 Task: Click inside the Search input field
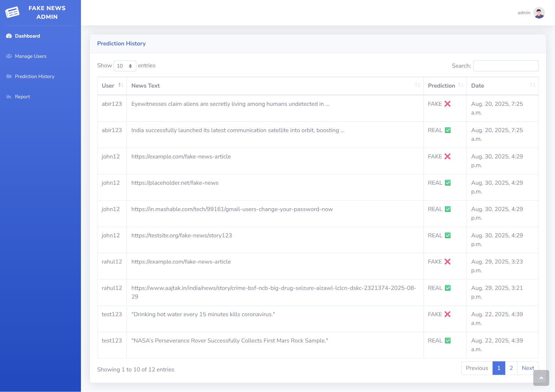(x=506, y=66)
